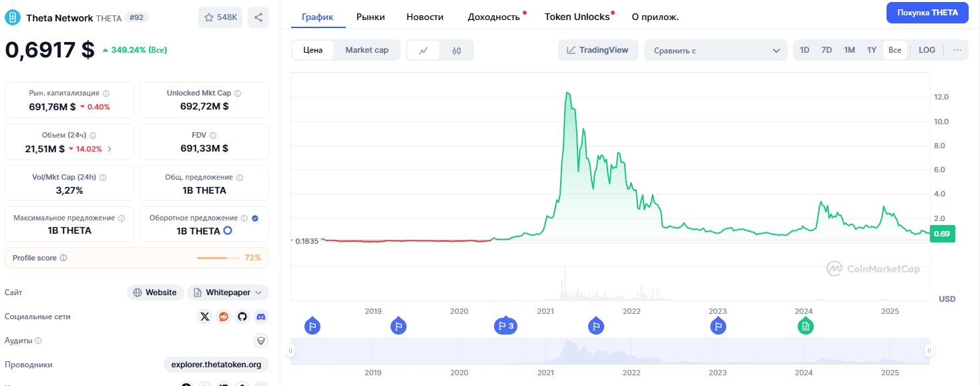Screen dimensions: 980x386
Task: Expand the Whitepaper dropdown
Action: (x=228, y=293)
